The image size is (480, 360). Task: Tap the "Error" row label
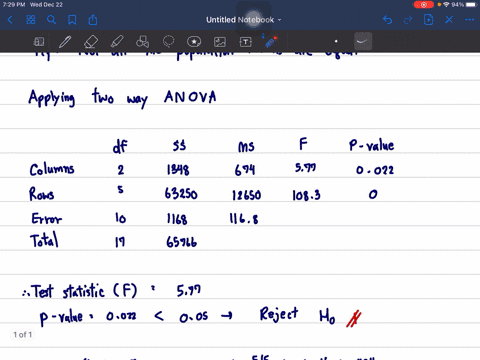tap(46, 219)
